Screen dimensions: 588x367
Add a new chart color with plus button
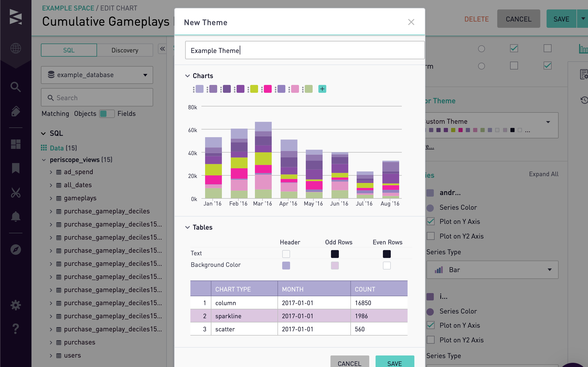pyautogui.click(x=322, y=89)
